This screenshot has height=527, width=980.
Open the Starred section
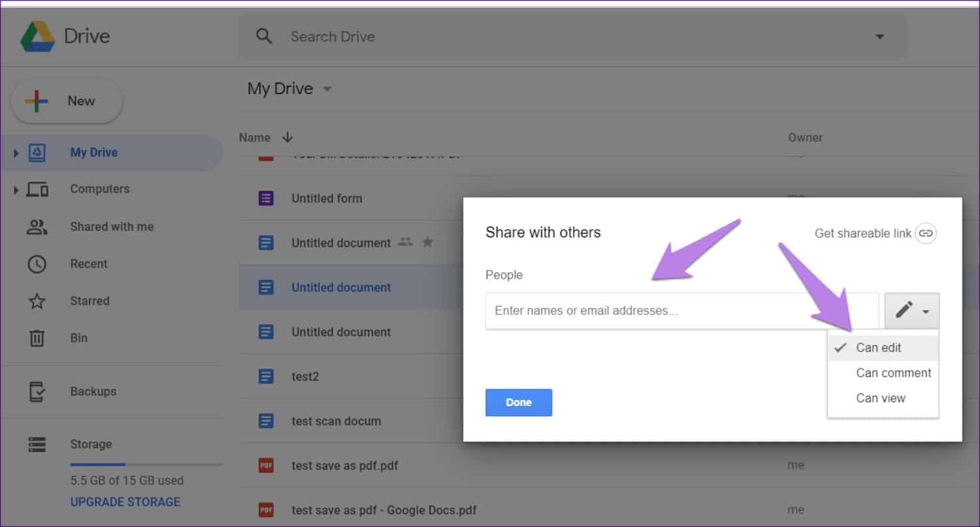tap(90, 301)
